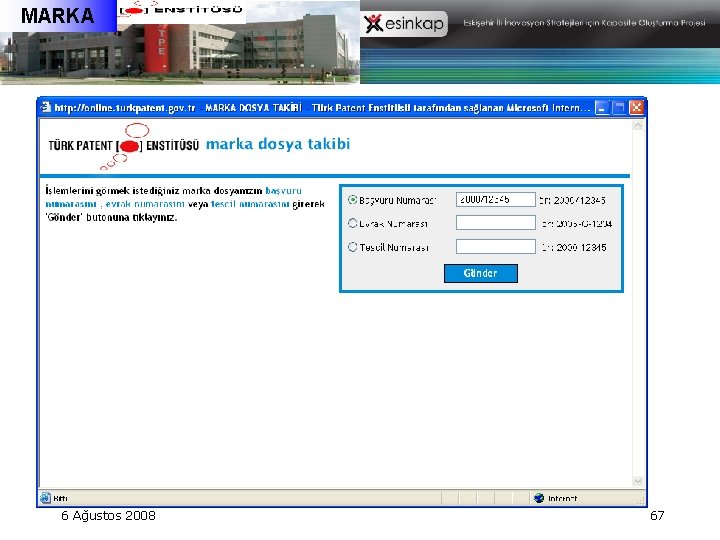Click the status bar page-done icon
This screenshot has width=720, height=540.
point(45,498)
